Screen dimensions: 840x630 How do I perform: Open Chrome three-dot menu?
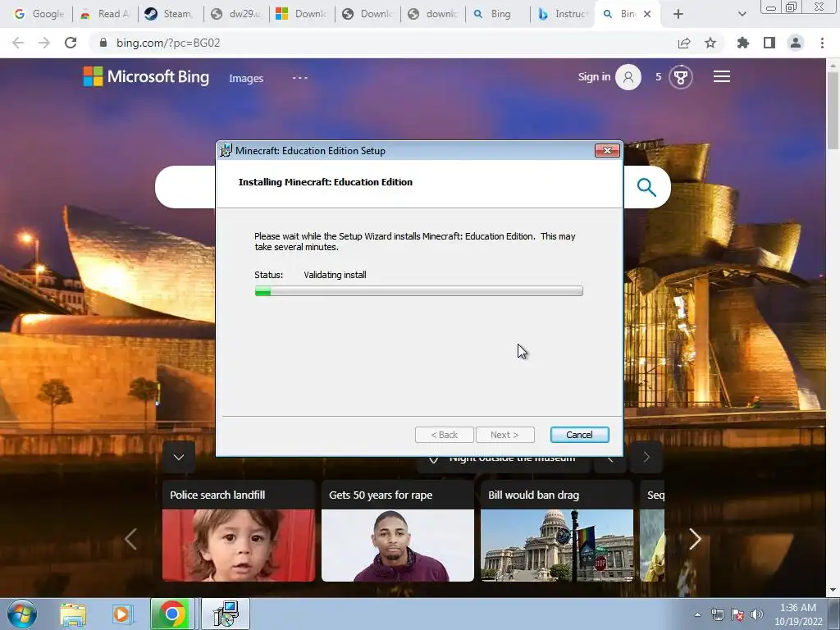822,43
